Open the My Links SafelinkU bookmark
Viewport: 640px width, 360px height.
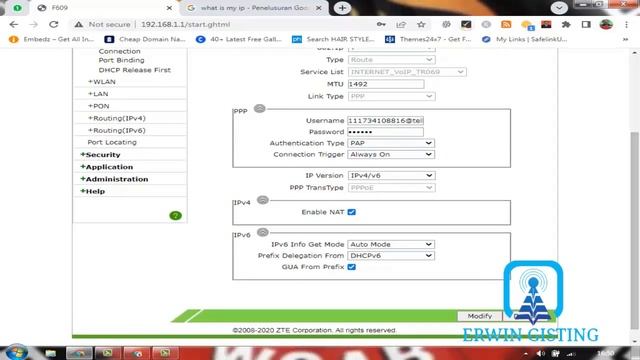click(x=524, y=39)
